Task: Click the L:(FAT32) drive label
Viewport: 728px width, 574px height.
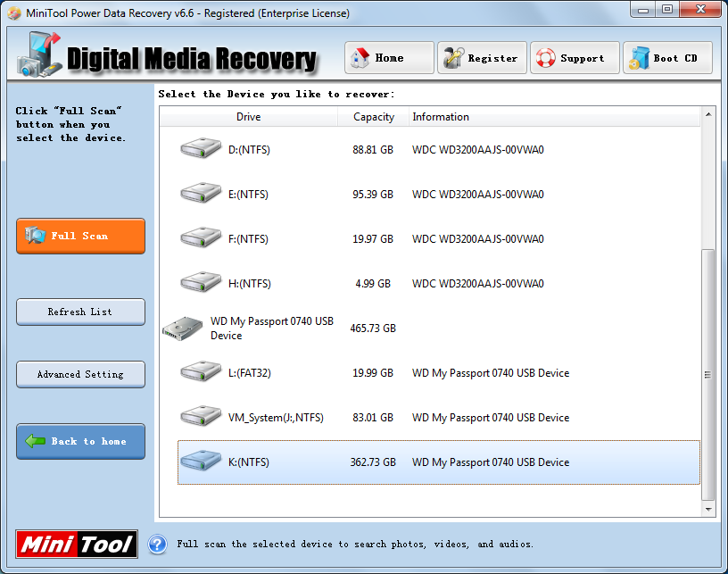Action: tap(250, 373)
